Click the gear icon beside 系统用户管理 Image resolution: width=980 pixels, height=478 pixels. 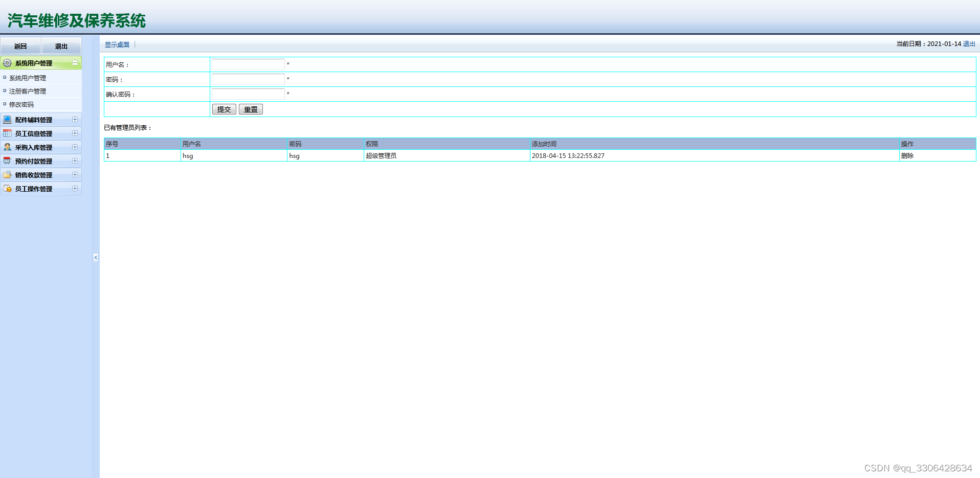[7, 63]
